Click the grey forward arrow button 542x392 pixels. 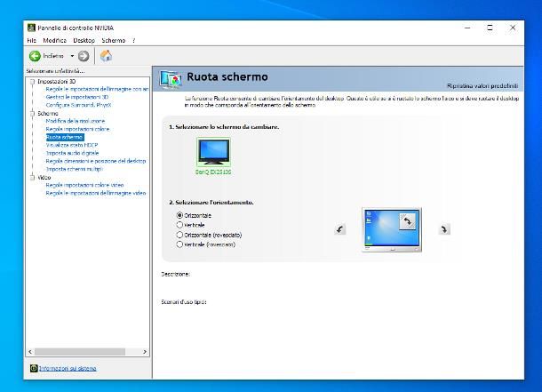point(84,56)
